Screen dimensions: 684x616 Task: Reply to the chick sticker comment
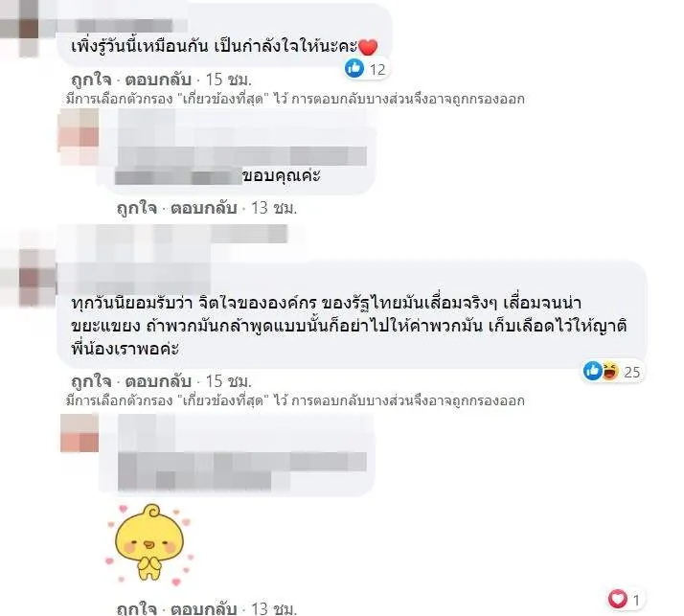click(x=203, y=608)
